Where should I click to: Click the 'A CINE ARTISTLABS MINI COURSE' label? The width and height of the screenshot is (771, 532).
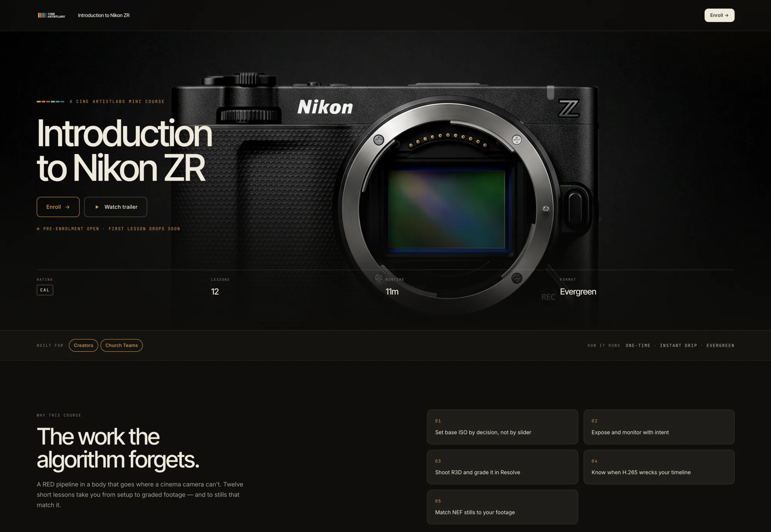coord(117,102)
